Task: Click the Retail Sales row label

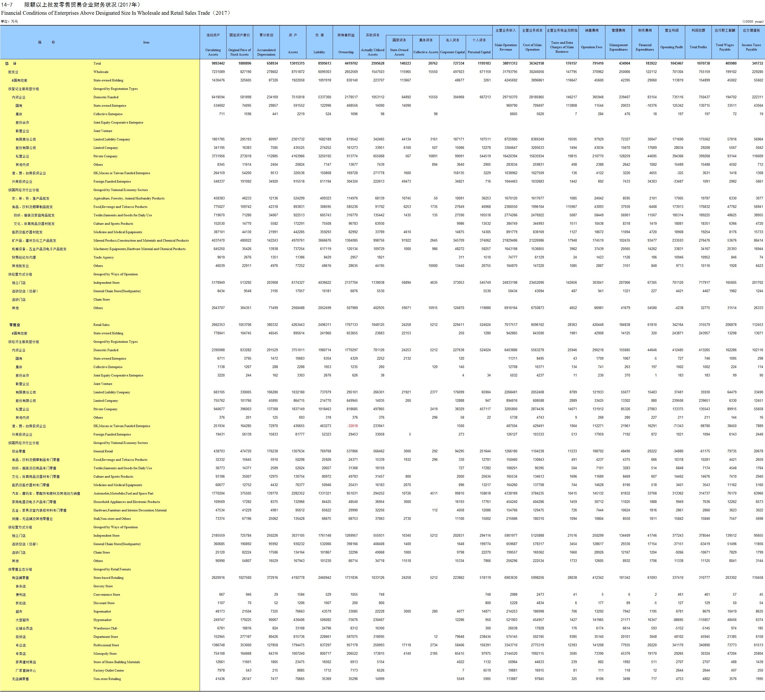Action: (101, 325)
